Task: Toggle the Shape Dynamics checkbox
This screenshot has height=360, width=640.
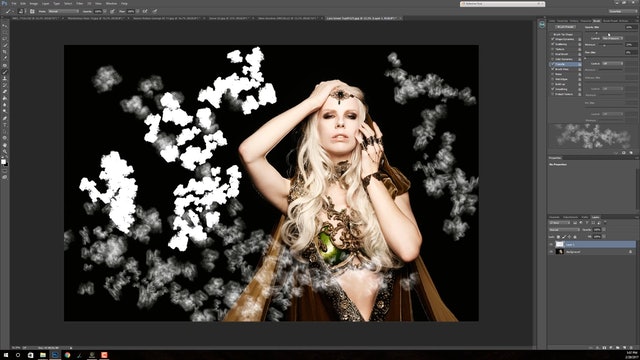Action: [x=553, y=39]
